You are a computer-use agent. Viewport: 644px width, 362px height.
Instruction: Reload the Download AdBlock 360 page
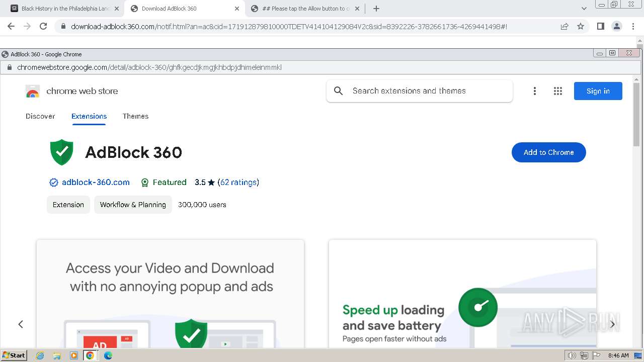(43, 26)
